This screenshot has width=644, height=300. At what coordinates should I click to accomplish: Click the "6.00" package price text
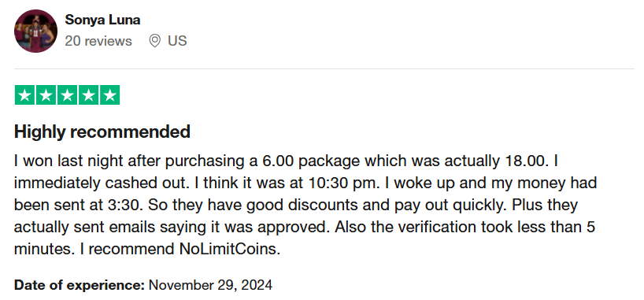[278, 161]
